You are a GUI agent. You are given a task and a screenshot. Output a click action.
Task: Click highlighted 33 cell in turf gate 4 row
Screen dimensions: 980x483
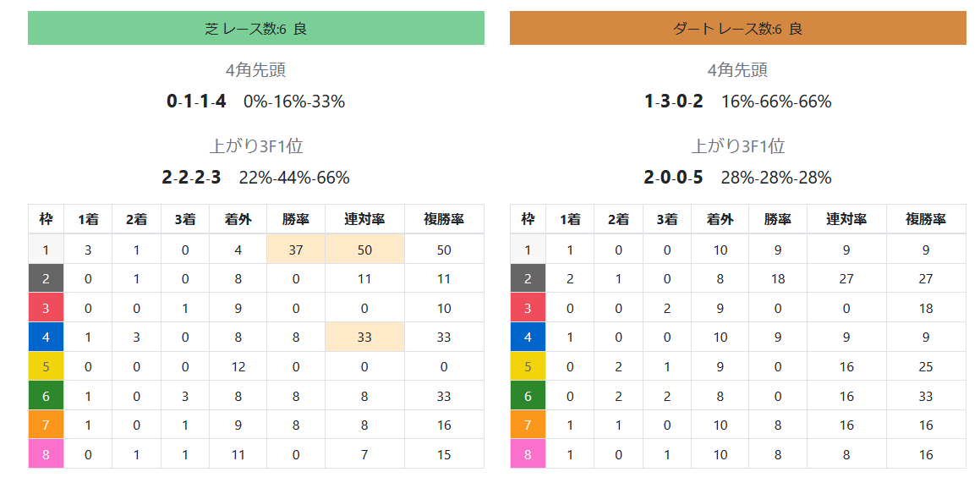[364, 338]
